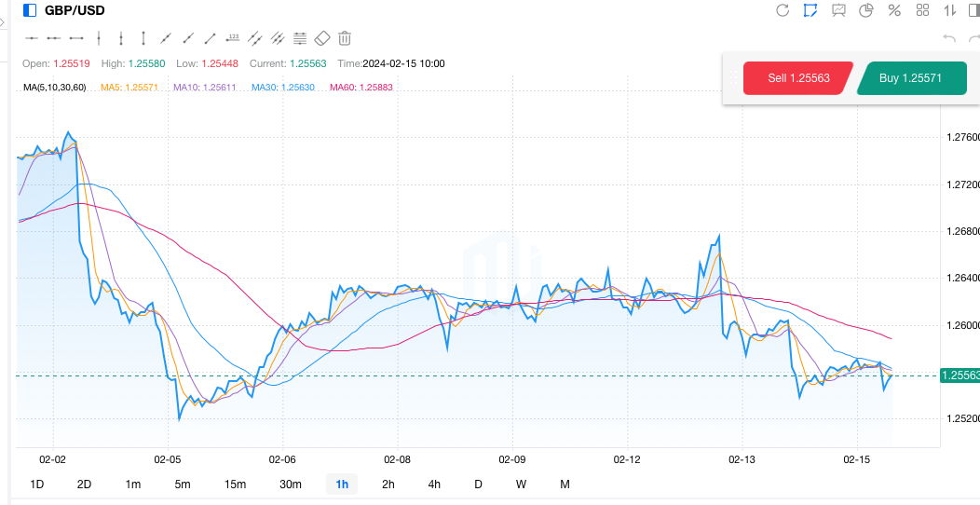
Task: Toggle the blue drawing tools icon
Action: click(x=810, y=10)
